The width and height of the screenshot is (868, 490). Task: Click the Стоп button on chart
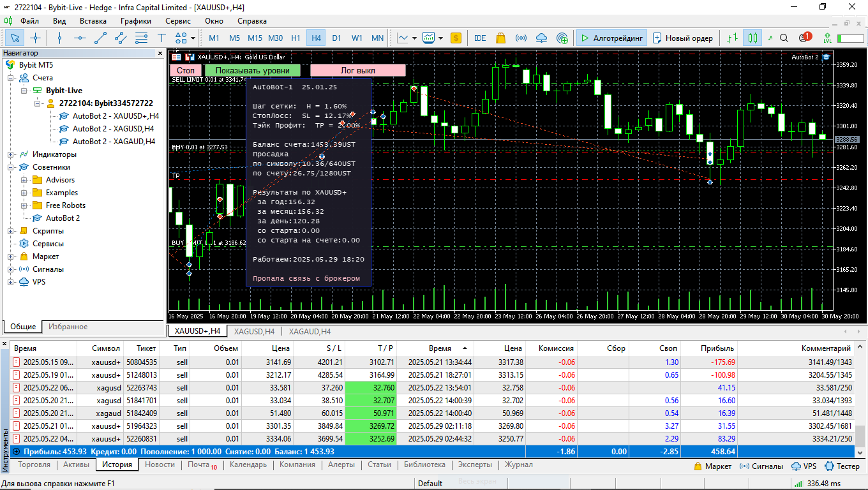[186, 70]
